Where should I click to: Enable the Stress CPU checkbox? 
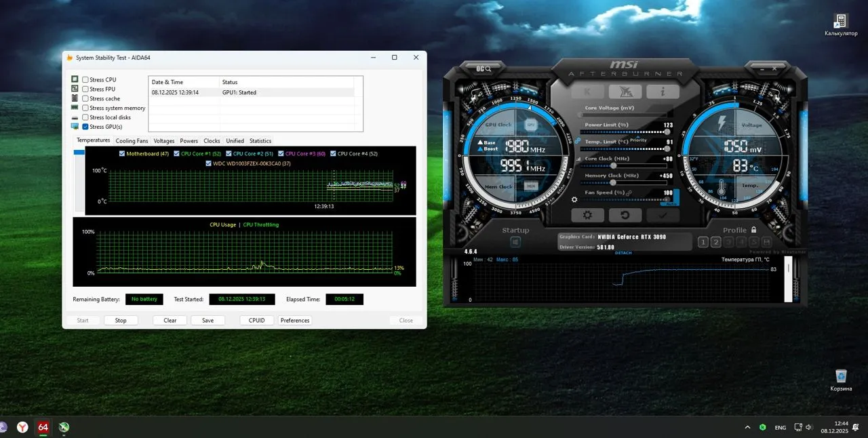point(85,79)
